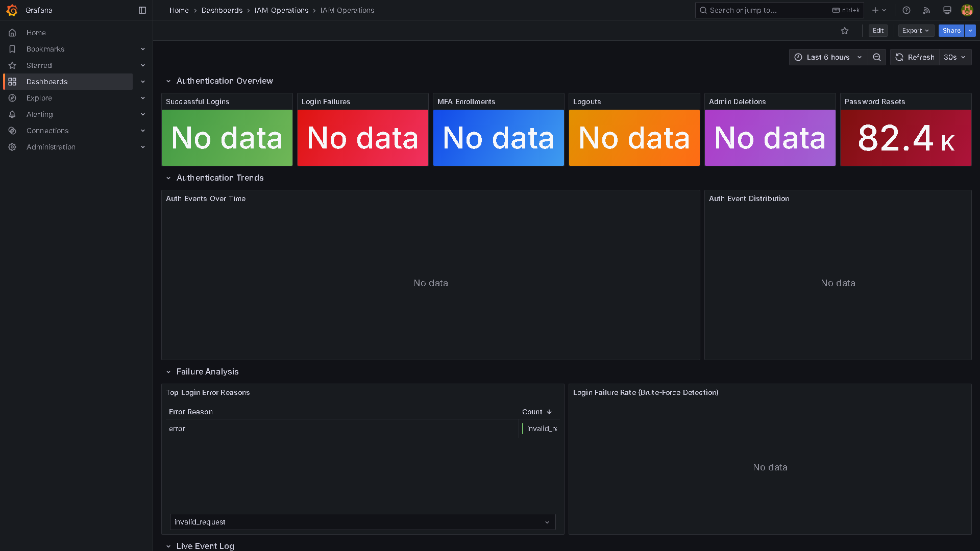Open Connections in the sidebar
980x551 pixels.
(46, 131)
